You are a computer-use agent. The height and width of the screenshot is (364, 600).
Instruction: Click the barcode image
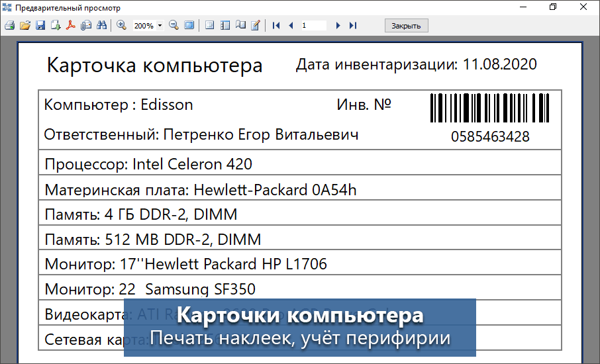pos(490,108)
